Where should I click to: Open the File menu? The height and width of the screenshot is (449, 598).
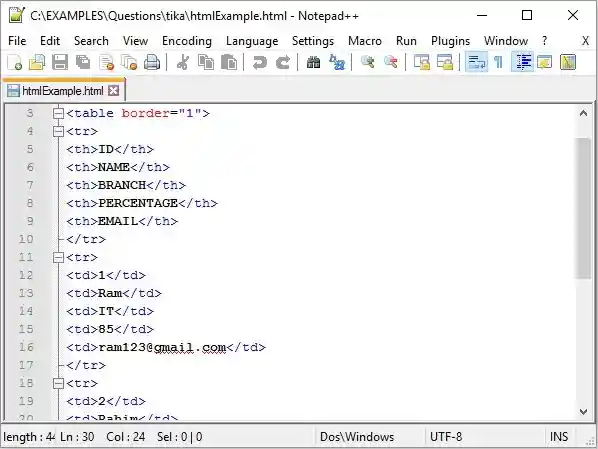[x=17, y=41]
